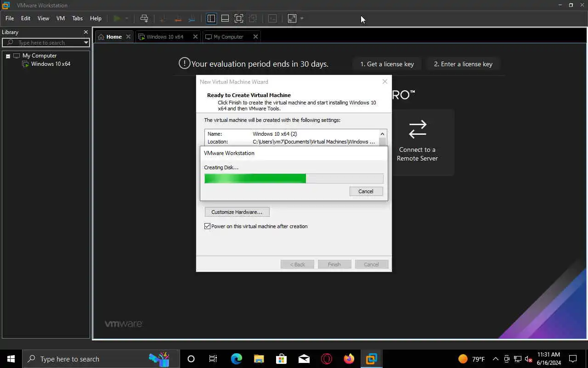Screen dimensions: 588x368
Task: Open the Tabs menu
Action: click(78, 18)
